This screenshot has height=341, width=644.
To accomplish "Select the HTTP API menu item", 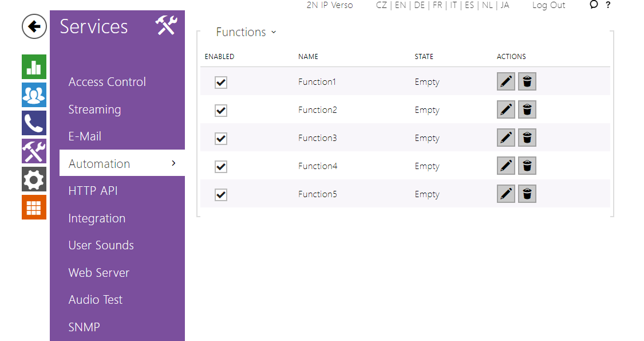I will coord(93,191).
